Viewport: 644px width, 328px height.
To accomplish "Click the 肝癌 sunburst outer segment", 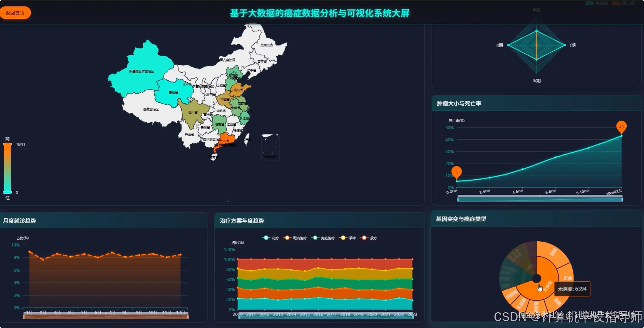I will coord(566,273).
